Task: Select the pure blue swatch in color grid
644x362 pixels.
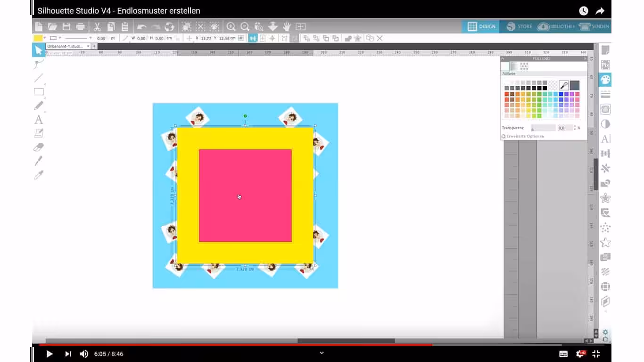Action: 561,94
